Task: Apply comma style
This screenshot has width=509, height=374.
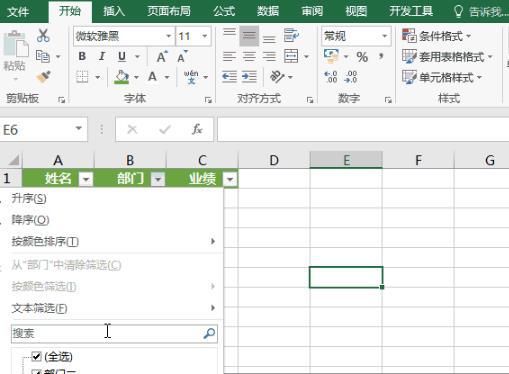Action: [x=381, y=56]
